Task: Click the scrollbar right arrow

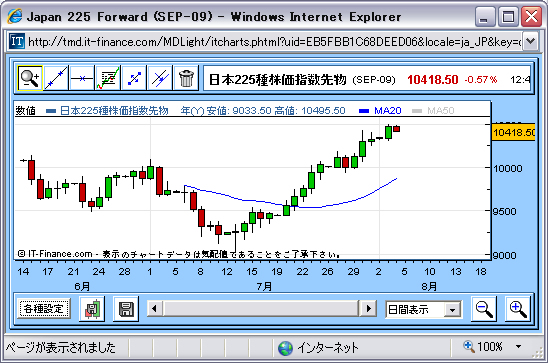Action: click(x=368, y=308)
